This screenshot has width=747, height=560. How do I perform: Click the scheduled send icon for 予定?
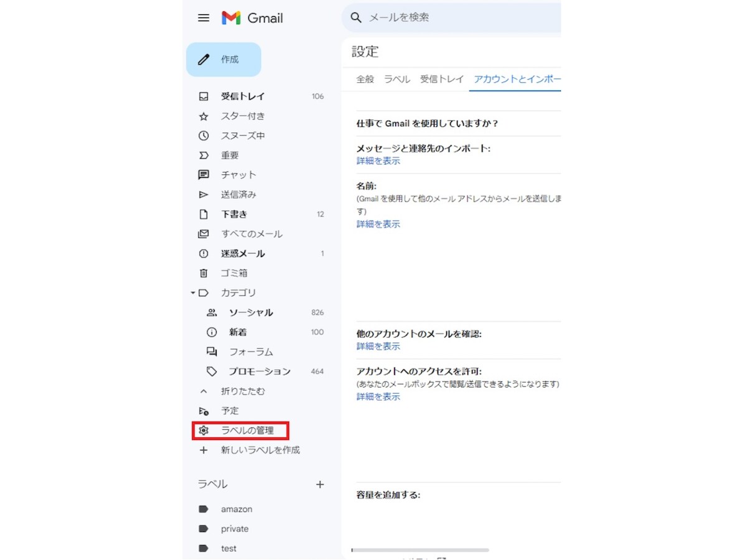(x=204, y=411)
